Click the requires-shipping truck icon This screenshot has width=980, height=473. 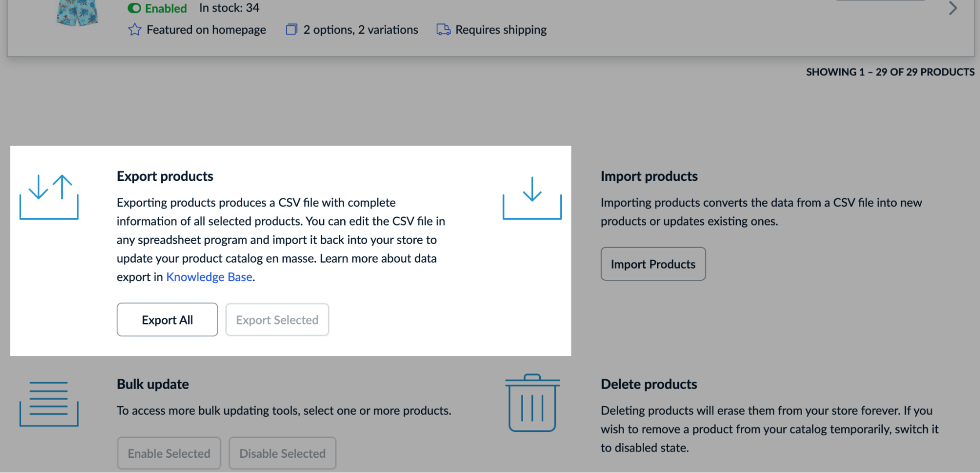444,29
